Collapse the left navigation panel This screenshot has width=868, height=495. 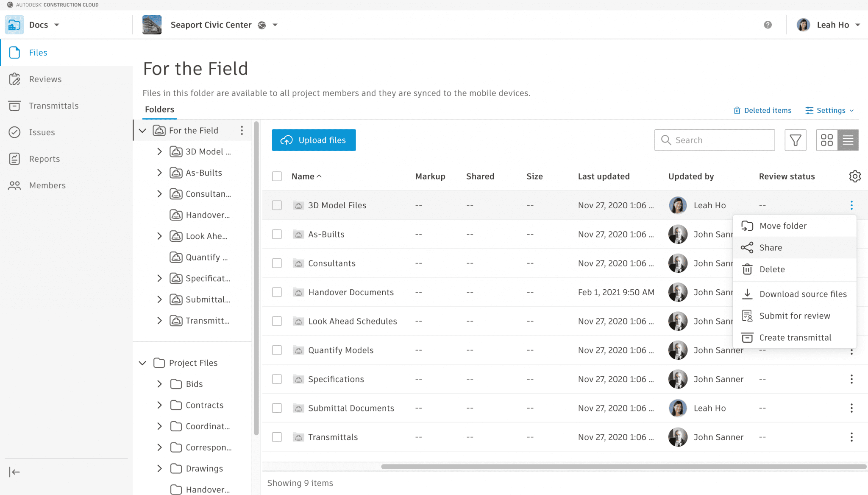click(x=15, y=472)
